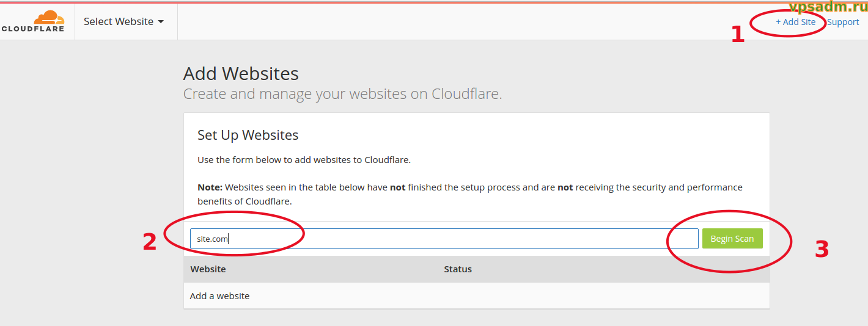
Task: Click the bold "Note:" label
Action: 210,187
